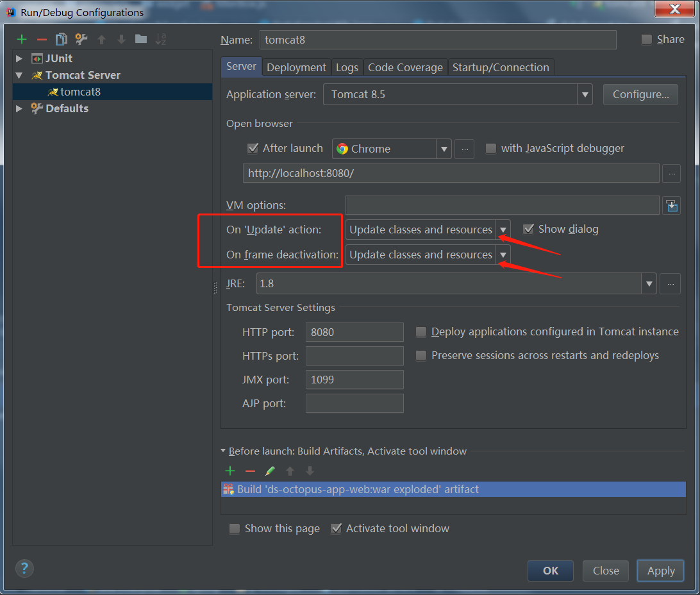
Task: Click the Defaults wrench icon in tree
Action: [37, 108]
